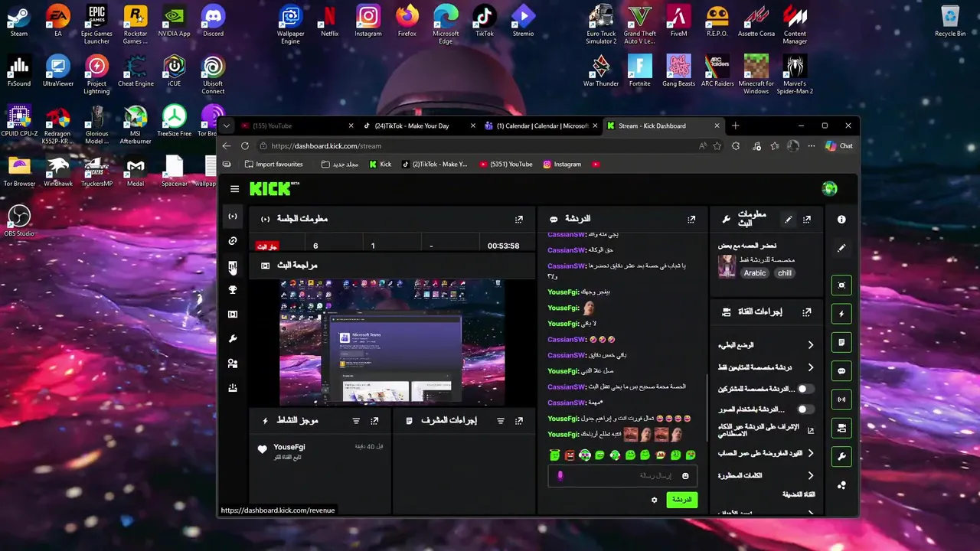Toggle subscribers-only chat switch
Image resolution: width=980 pixels, height=551 pixels.
805,389
